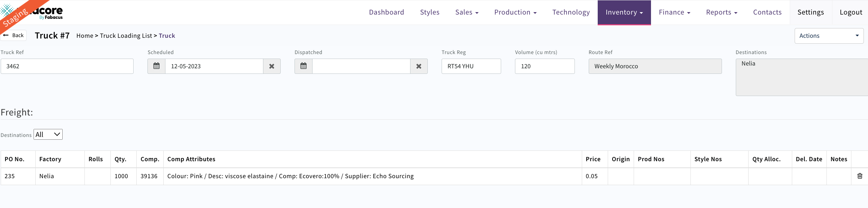Click the Volume (cu mtrs) input field
This screenshot has height=208, width=868.
click(544, 66)
